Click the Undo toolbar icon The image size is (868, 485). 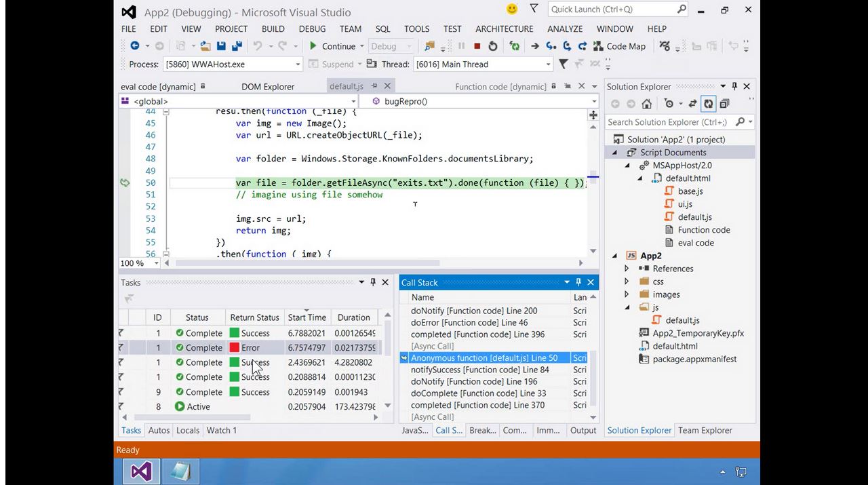[x=257, y=46]
